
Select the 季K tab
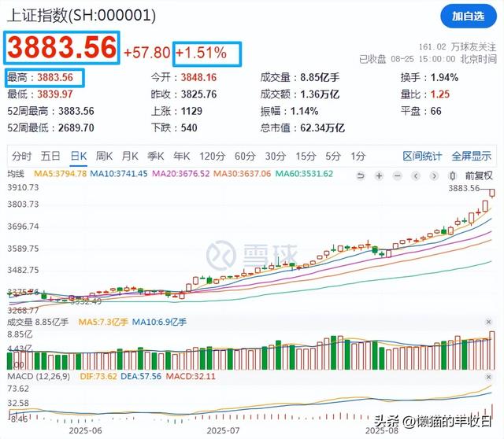click(156, 157)
